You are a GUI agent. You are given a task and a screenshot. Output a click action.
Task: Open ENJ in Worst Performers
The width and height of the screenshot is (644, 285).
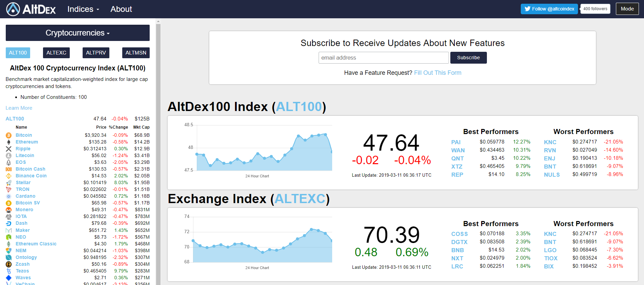tap(550, 158)
